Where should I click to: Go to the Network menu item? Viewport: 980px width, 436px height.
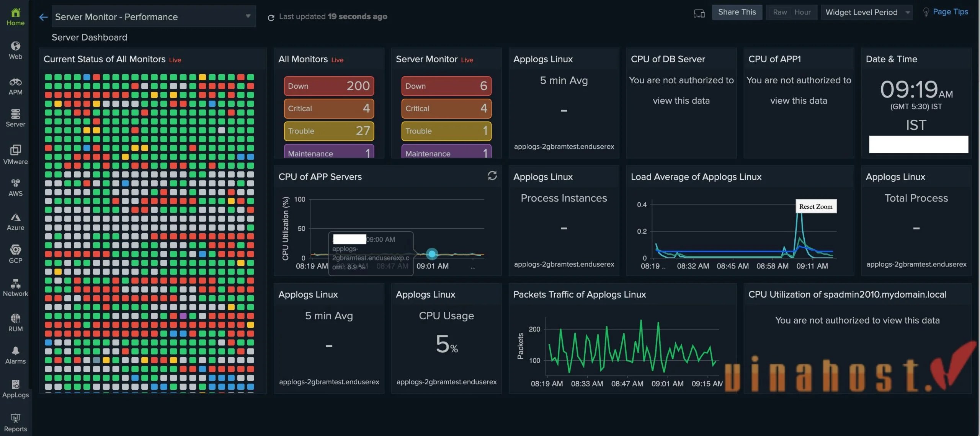[x=15, y=288]
